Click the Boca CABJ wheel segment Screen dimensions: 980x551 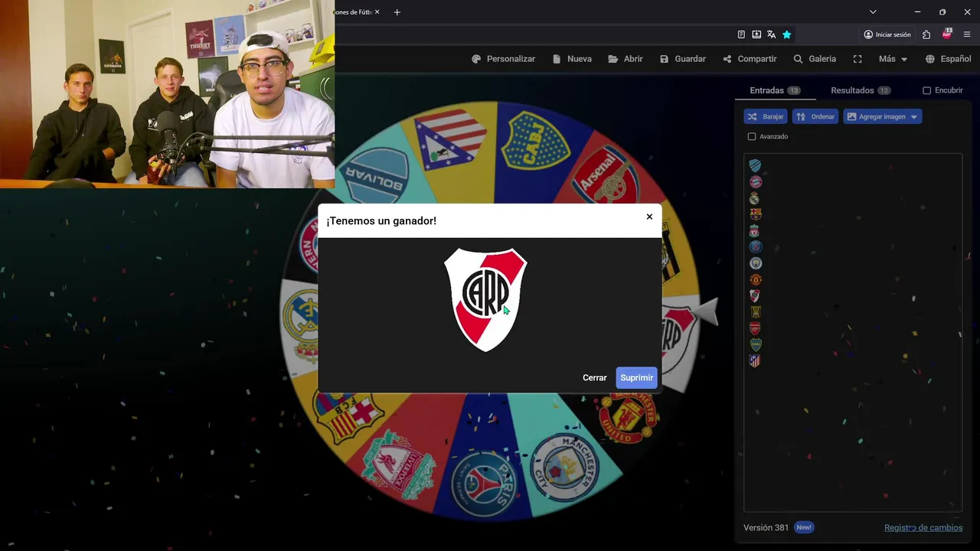click(534, 142)
